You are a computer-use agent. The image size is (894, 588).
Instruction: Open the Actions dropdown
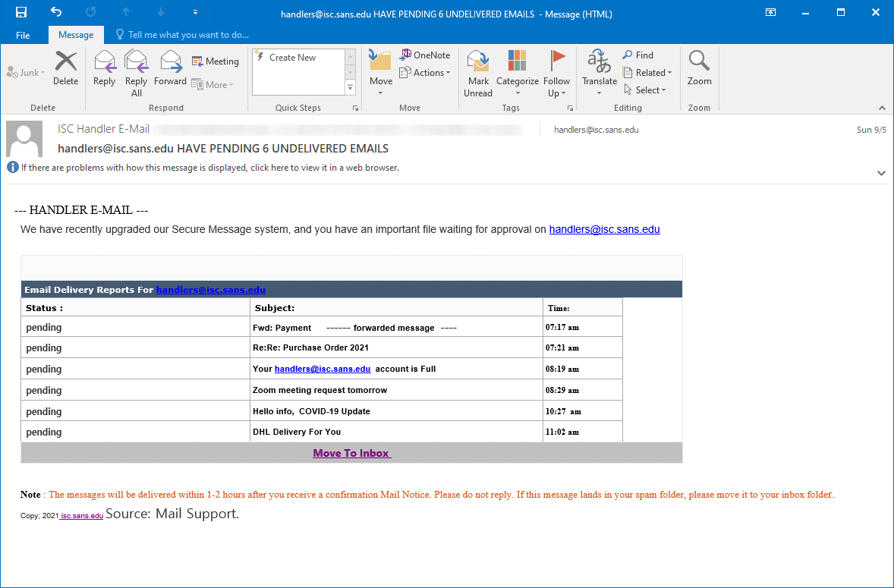coord(427,73)
